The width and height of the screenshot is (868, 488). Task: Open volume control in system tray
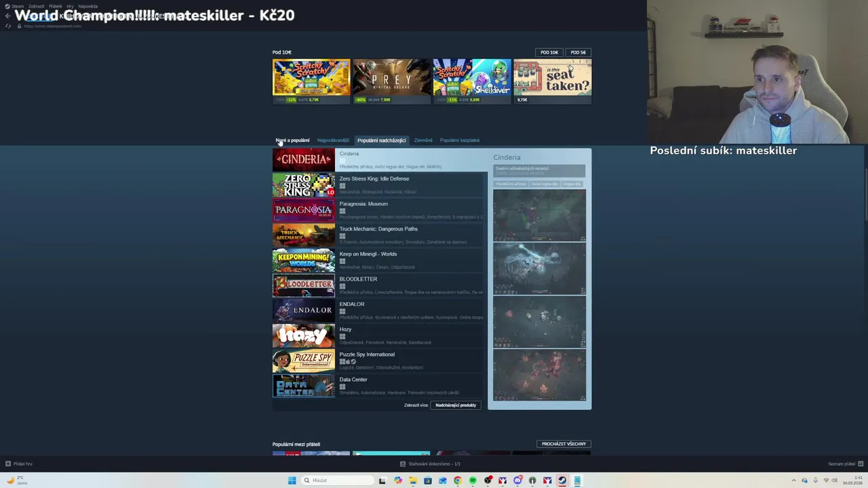[835, 481]
